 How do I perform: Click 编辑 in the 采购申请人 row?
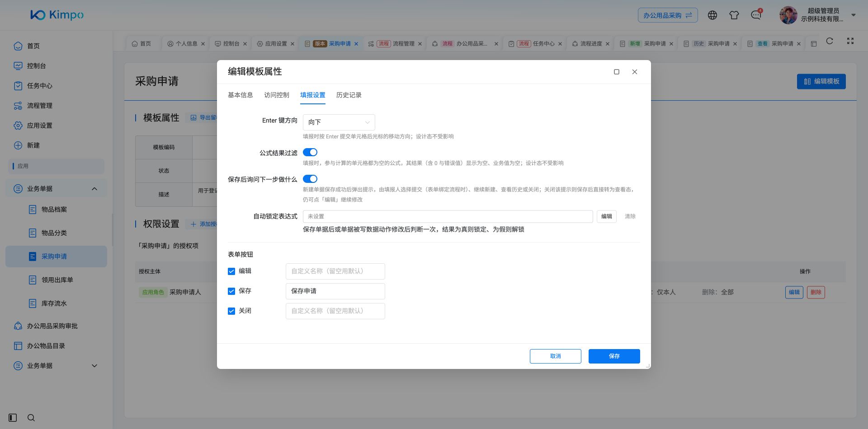[x=794, y=293]
